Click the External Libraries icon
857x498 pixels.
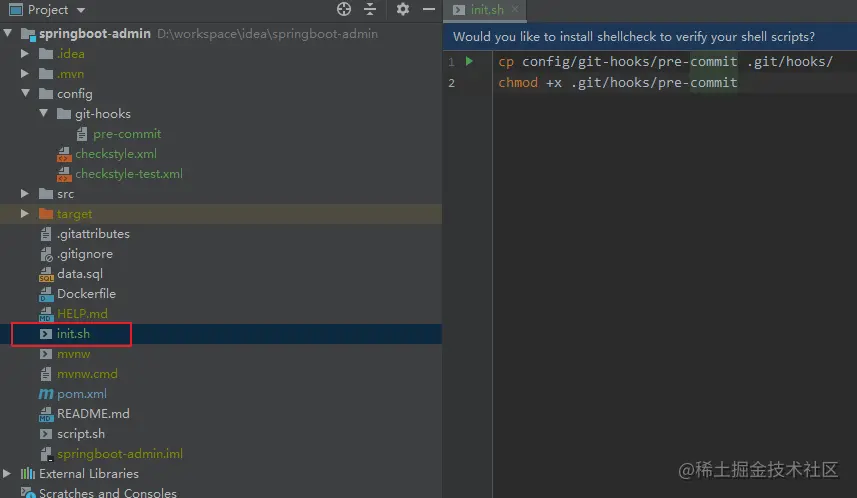click(x=28, y=473)
